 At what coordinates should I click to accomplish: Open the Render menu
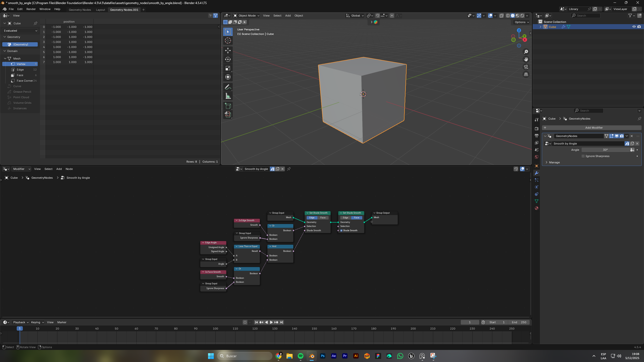pos(31,9)
